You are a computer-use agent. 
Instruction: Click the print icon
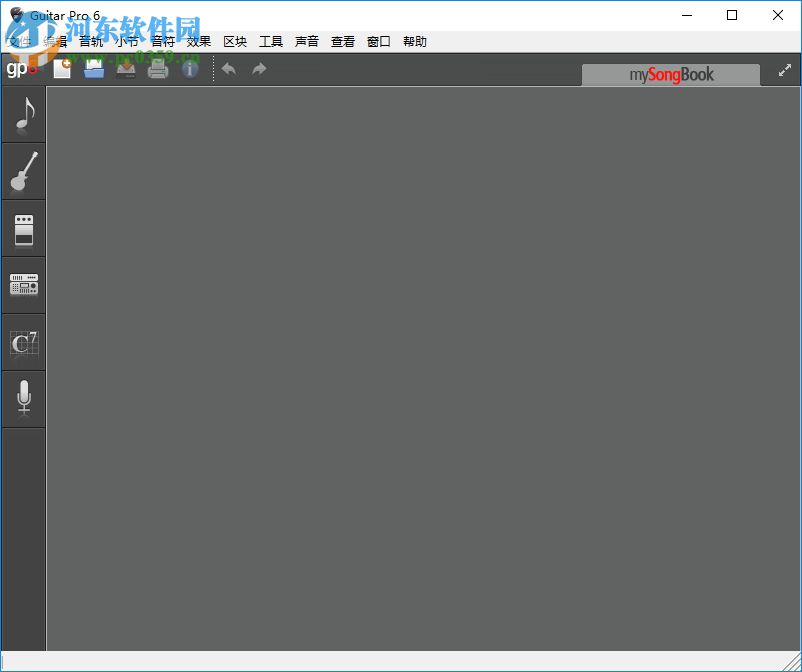(x=158, y=69)
